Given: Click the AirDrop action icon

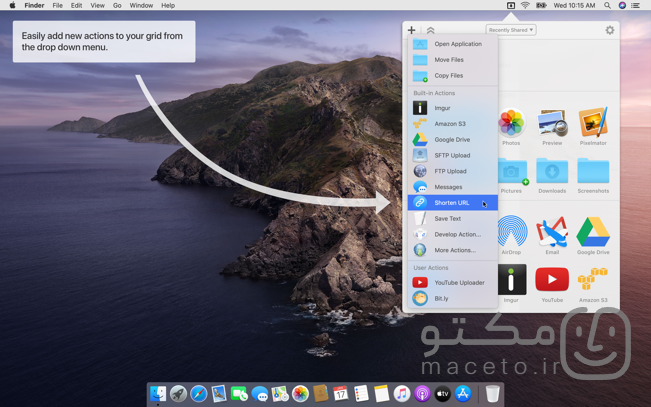Looking at the screenshot, I should [512, 231].
